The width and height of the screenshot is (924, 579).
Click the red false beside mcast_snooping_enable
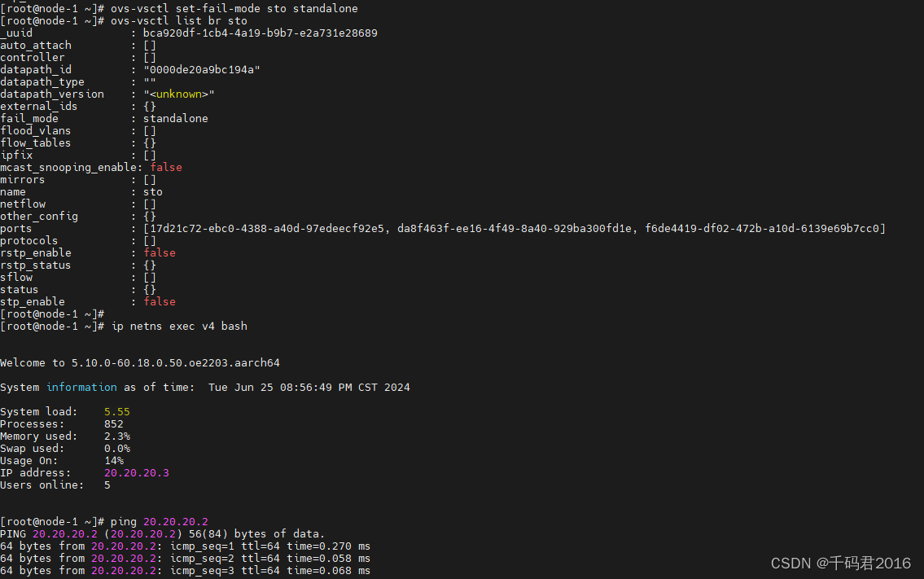coord(166,168)
